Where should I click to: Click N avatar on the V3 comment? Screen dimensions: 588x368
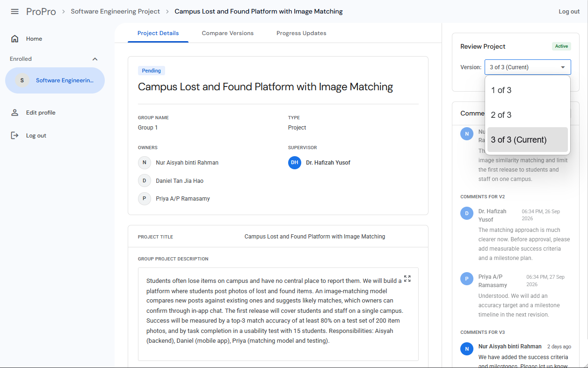click(x=467, y=349)
